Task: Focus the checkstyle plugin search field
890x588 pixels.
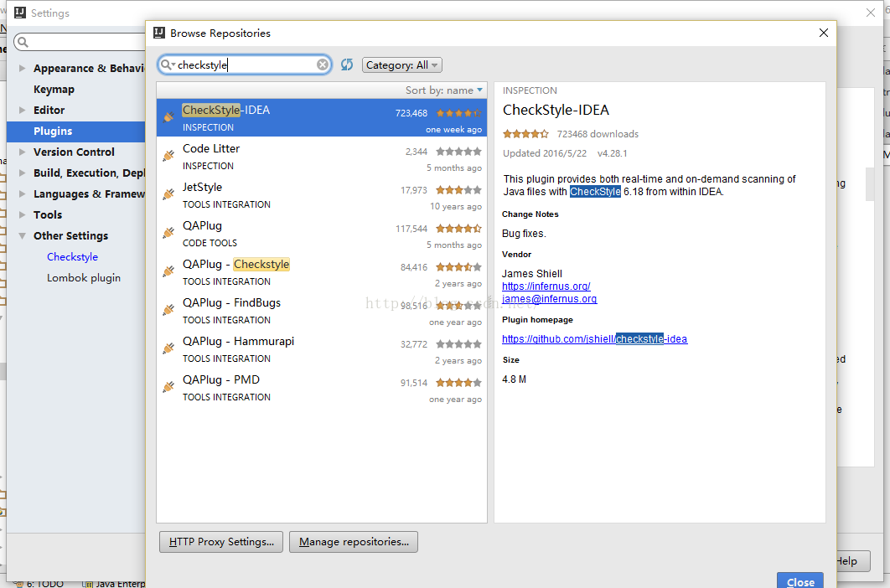Action: click(246, 64)
